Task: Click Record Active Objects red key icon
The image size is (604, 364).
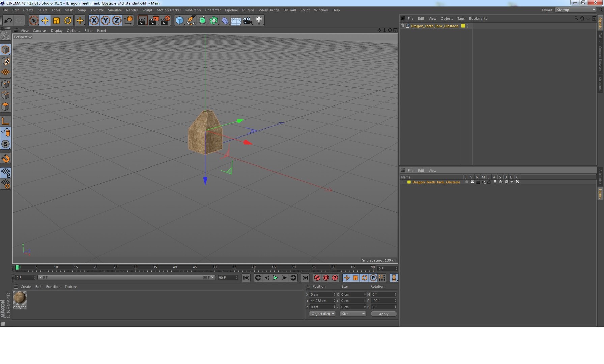Action: [x=317, y=278]
